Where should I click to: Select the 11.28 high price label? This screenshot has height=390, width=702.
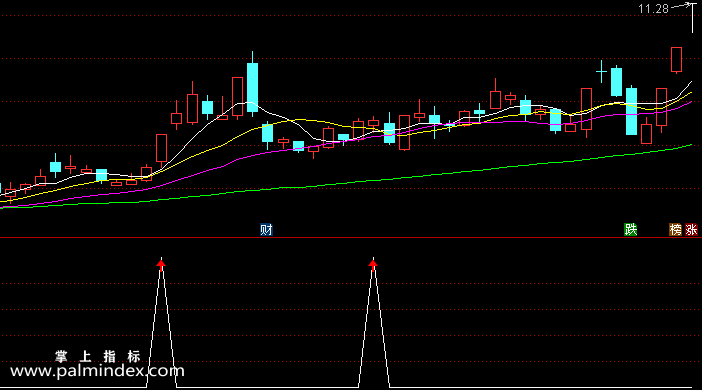[x=653, y=9]
